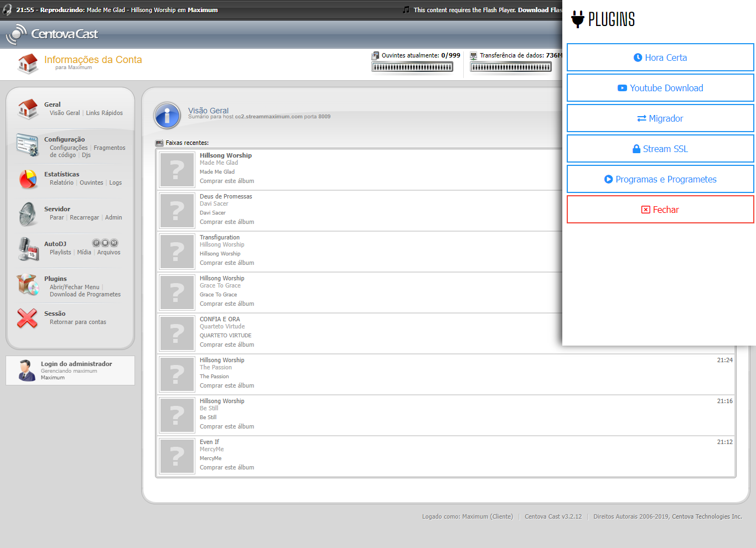Click the Login do administrador box
The height and width of the screenshot is (548, 756).
[x=70, y=370]
